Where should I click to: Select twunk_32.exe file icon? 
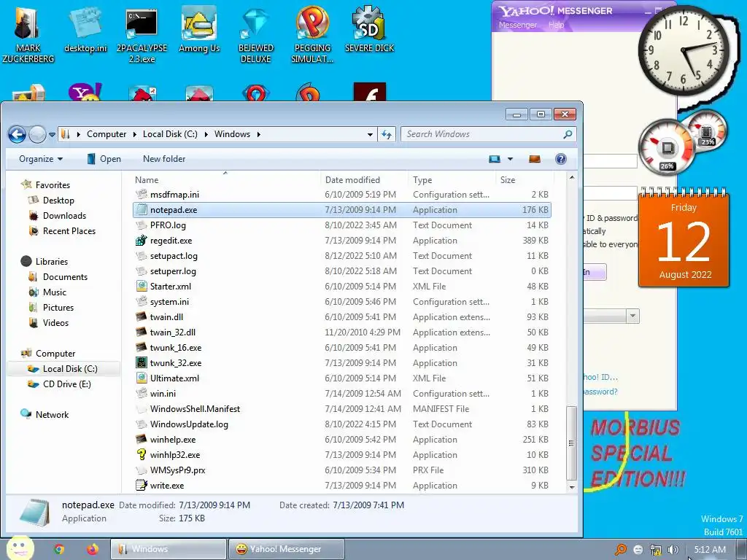[x=142, y=363]
